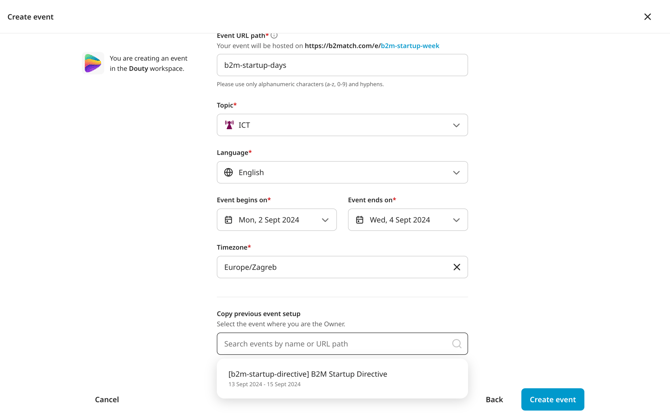The height and width of the screenshot is (418, 670).
Task: Click the info icon beside Event URL path
Action: pos(274,35)
